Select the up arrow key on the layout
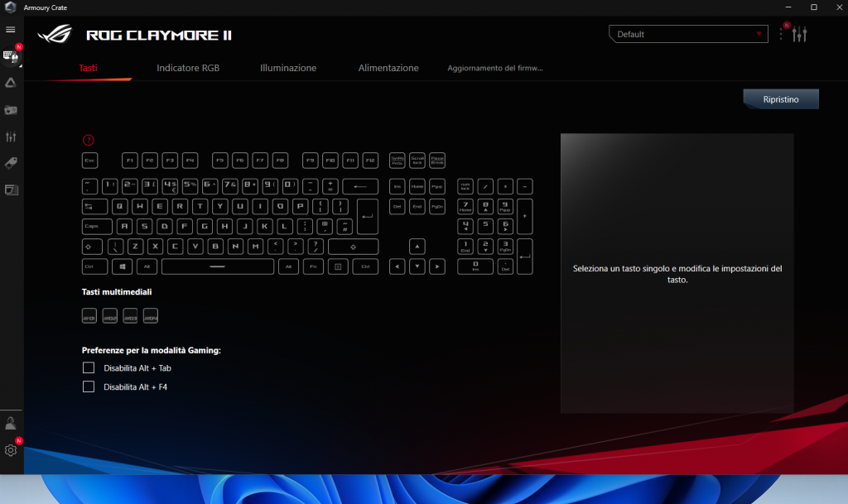The width and height of the screenshot is (848, 504). pyautogui.click(x=417, y=247)
